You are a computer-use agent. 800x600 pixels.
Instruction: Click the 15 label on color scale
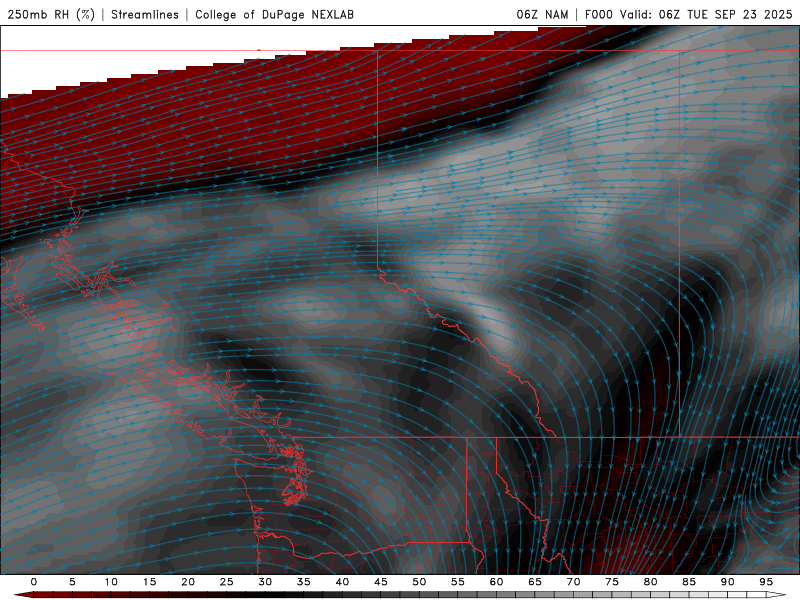149,582
